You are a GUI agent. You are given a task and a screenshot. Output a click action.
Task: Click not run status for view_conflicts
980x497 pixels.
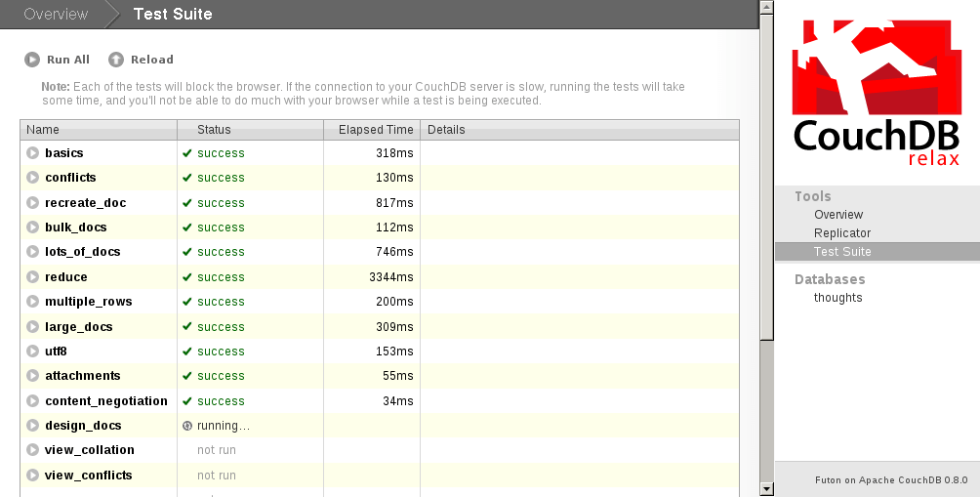click(x=217, y=476)
